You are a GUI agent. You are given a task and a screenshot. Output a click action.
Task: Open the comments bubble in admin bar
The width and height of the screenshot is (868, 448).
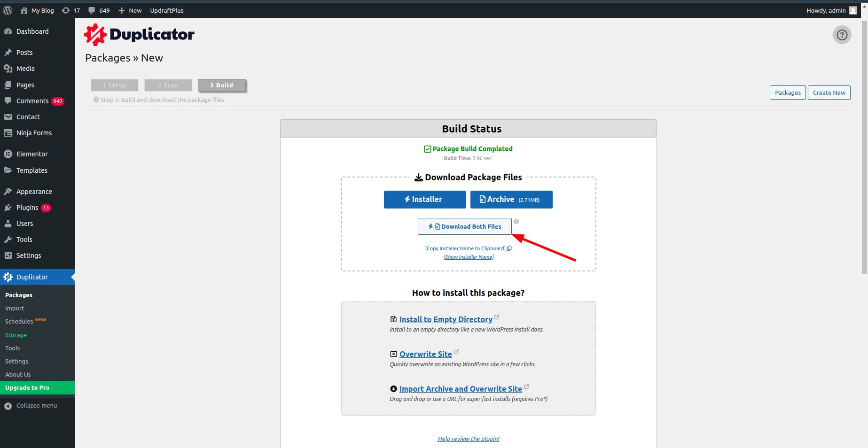click(x=99, y=10)
